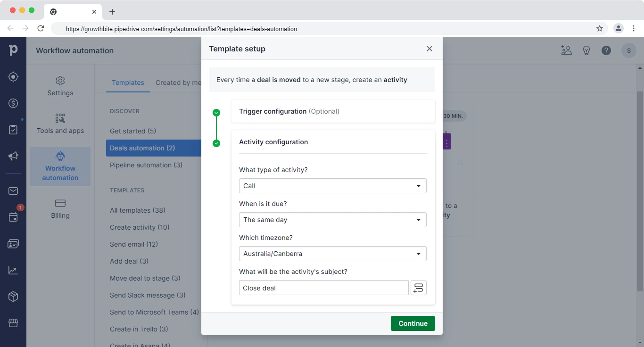Open Activities calendar icon with badge
This screenshot has width=644, height=347.
[13, 217]
